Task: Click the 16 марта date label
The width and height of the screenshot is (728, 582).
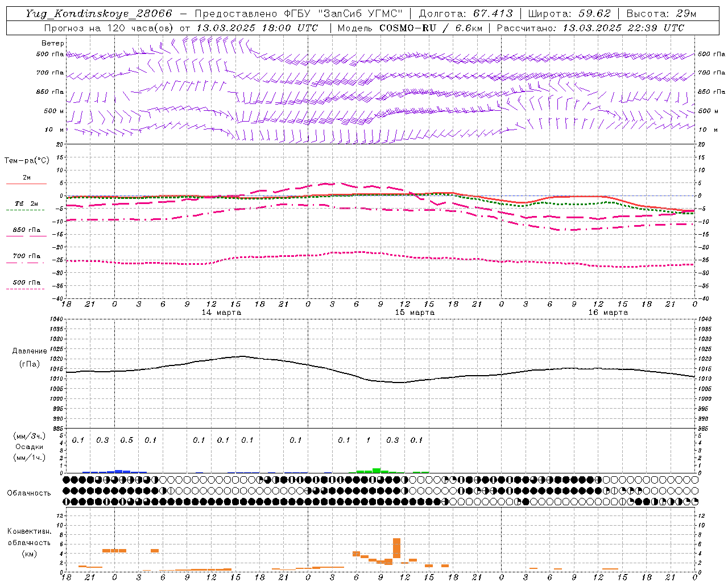Action: point(608,313)
